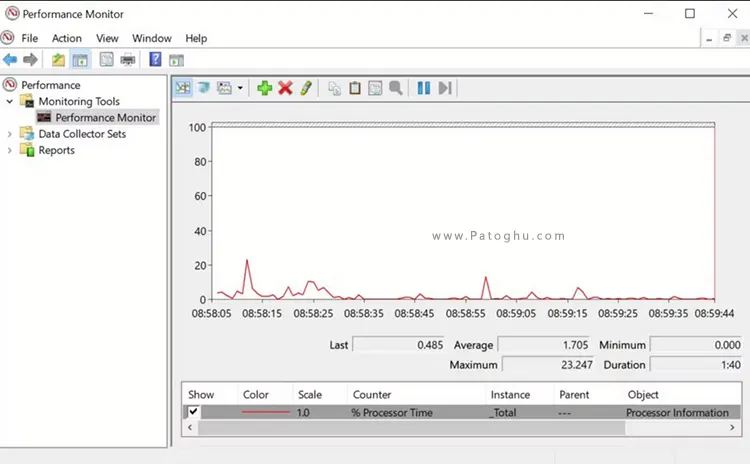Collapse the Monitoring Tools node
The height and width of the screenshot is (464, 750).
(10, 101)
